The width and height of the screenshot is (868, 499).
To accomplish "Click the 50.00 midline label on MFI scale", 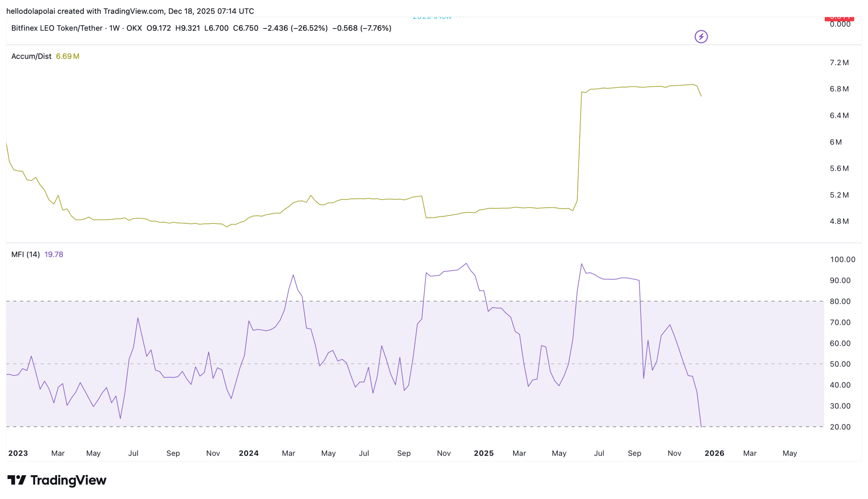I will click(840, 364).
